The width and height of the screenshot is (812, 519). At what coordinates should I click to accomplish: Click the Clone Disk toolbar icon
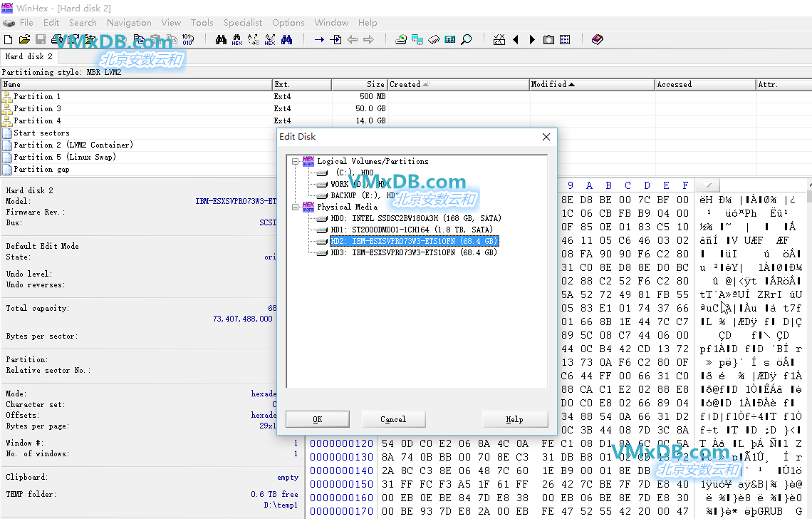(x=417, y=39)
